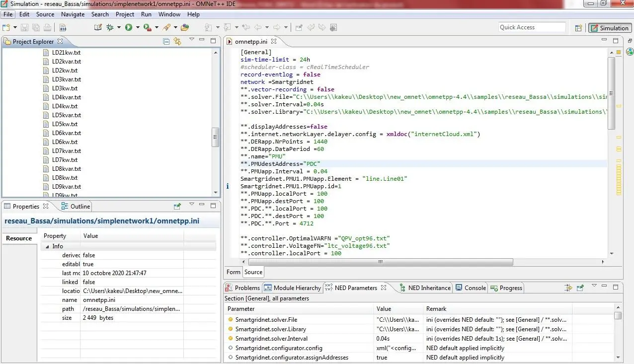Open the Navigate menu

[73, 14]
